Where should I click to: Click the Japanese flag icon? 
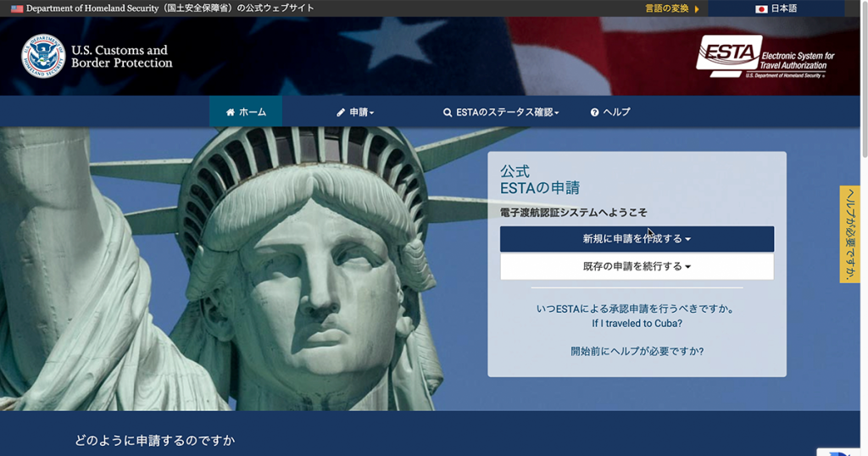(x=761, y=8)
